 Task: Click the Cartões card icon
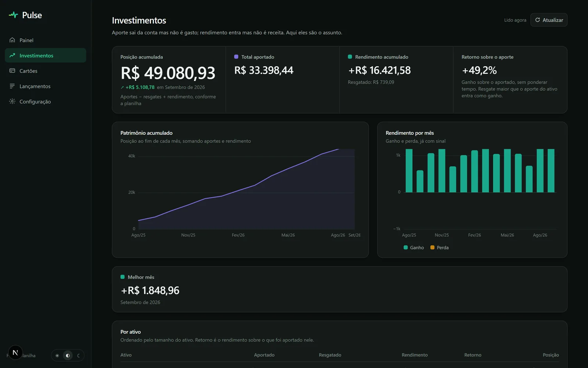(12, 71)
